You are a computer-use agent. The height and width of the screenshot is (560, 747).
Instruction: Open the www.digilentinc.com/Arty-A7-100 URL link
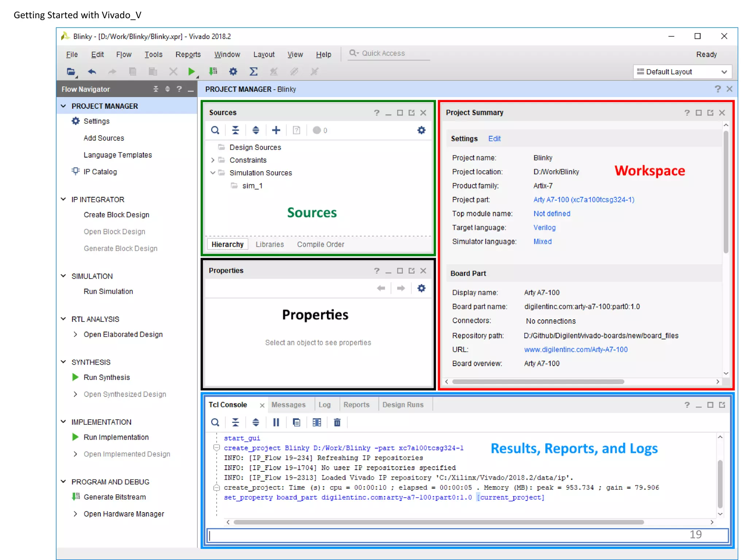click(576, 350)
